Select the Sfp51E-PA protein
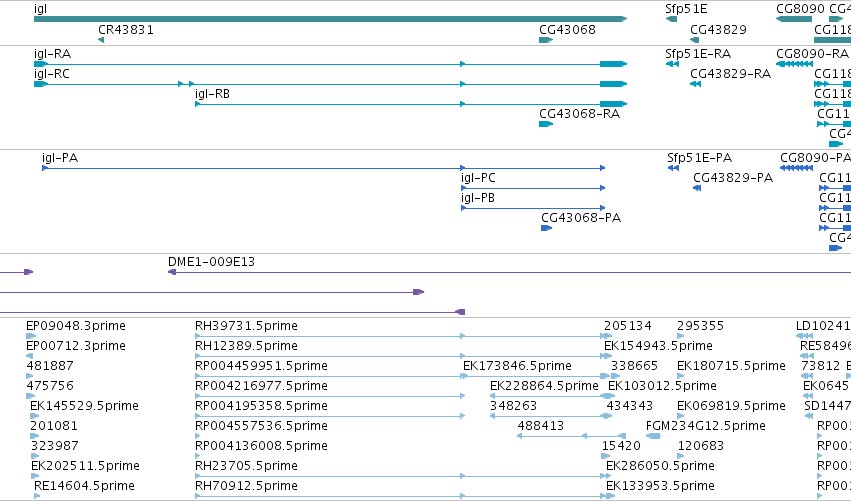Image resolution: width=851 pixels, height=501 pixels. point(673,168)
